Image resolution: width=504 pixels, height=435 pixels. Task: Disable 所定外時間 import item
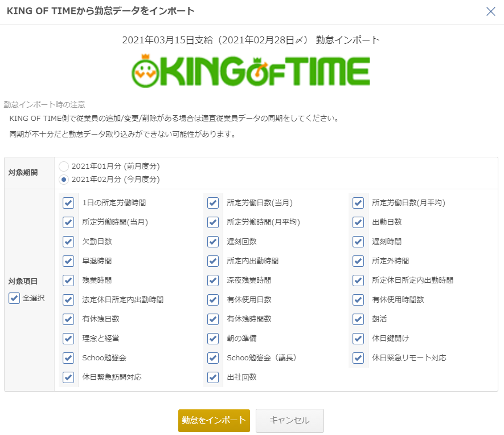coord(358,261)
